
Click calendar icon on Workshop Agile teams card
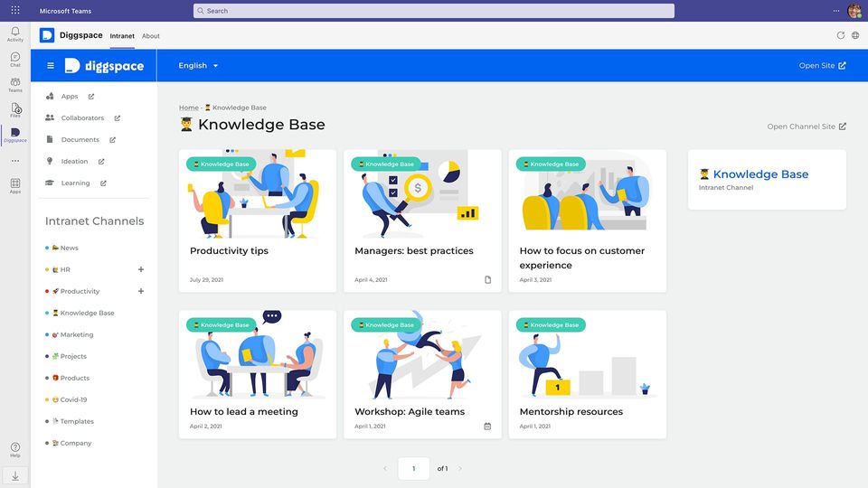(x=487, y=426)
